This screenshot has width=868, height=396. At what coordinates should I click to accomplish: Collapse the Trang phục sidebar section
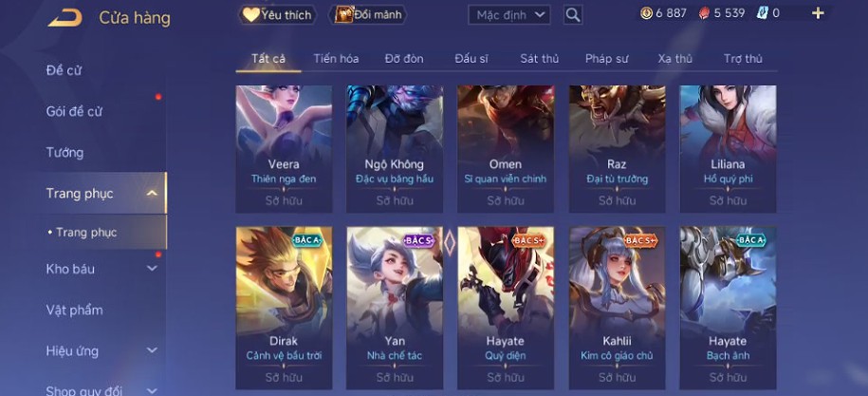coord(152,194)
